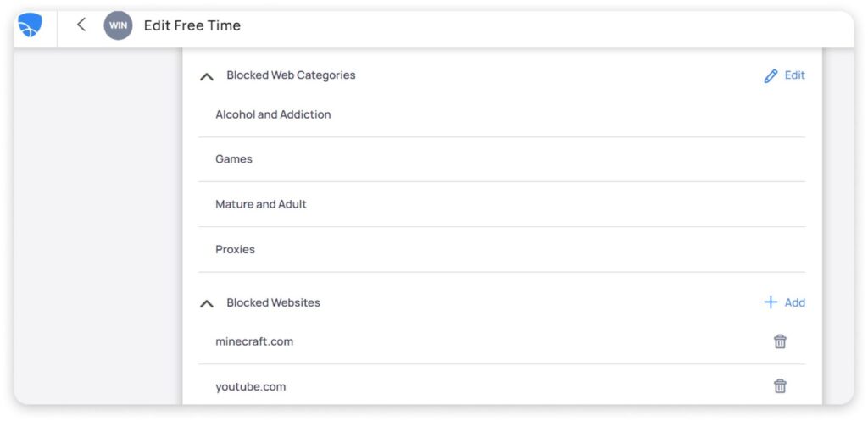Click the youtube.com website entry
This screenshot has height=421, width=868.
click(x=250, y=386)
